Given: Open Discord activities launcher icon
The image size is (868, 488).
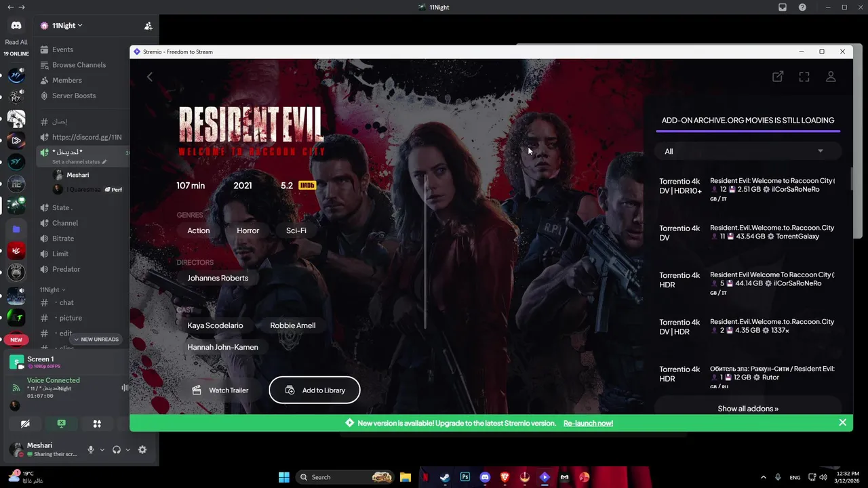Looking at the screenshot, I should (x=97, y=424).
